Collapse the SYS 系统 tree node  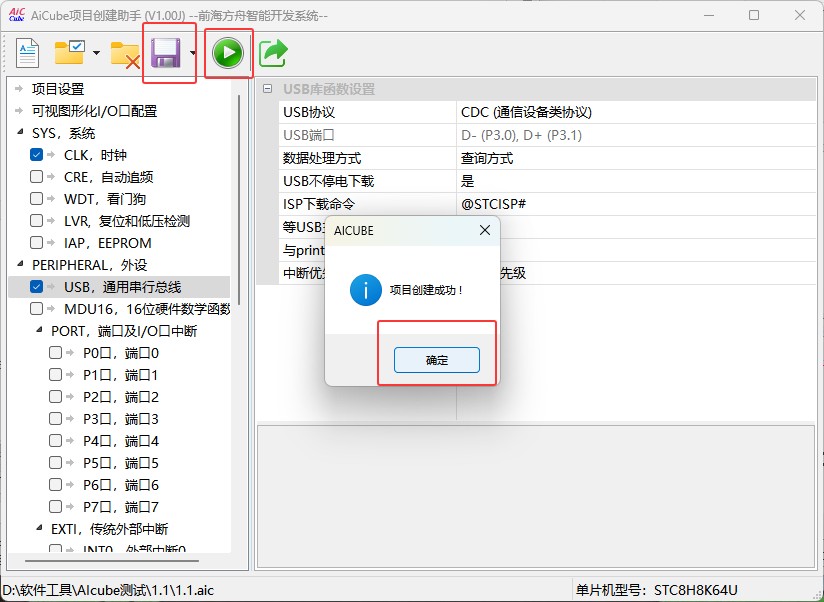(20, 132)
